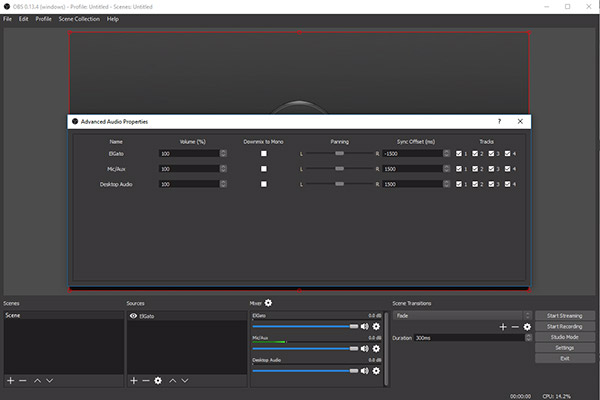Uncheck track 2 for ElGato
The height and width of the screenshot is (400, 600).
click(x=475, y=153)
